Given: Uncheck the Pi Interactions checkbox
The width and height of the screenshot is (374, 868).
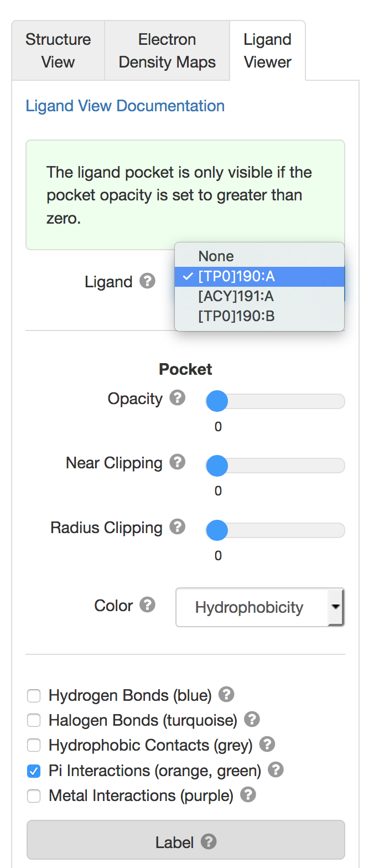Looking at the screenshot, I should coord(34,771).
